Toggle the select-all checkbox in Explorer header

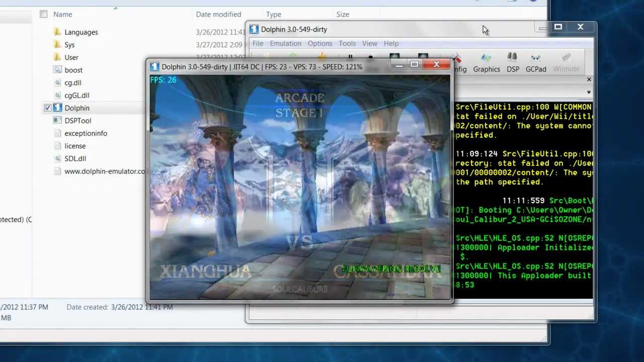[44, 14]
